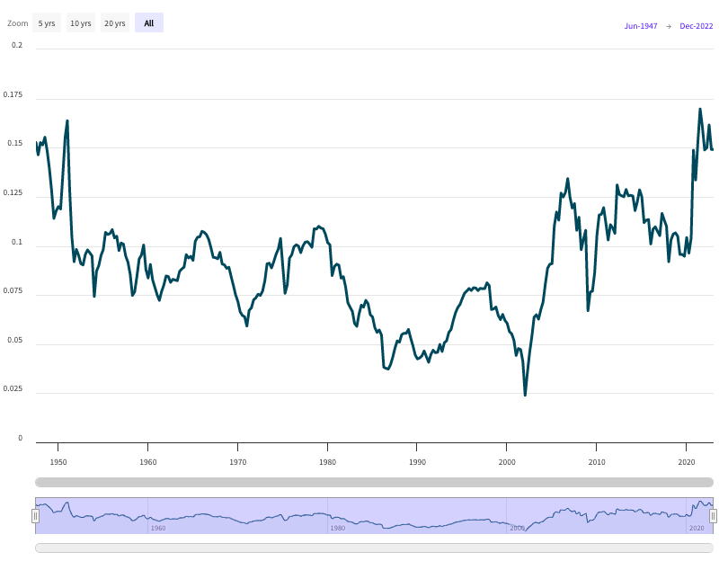The height and width of the screenshot is (570, 728).
Task: Click the 2020 x-axis label
Action: pos(687,462)
